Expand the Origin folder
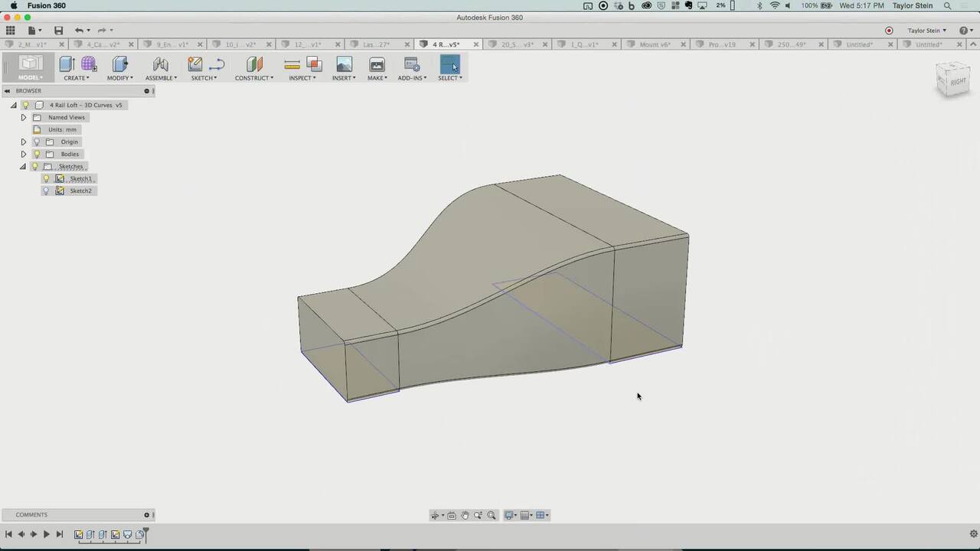This screenshot has width=980, height=551. click(23, 142)
